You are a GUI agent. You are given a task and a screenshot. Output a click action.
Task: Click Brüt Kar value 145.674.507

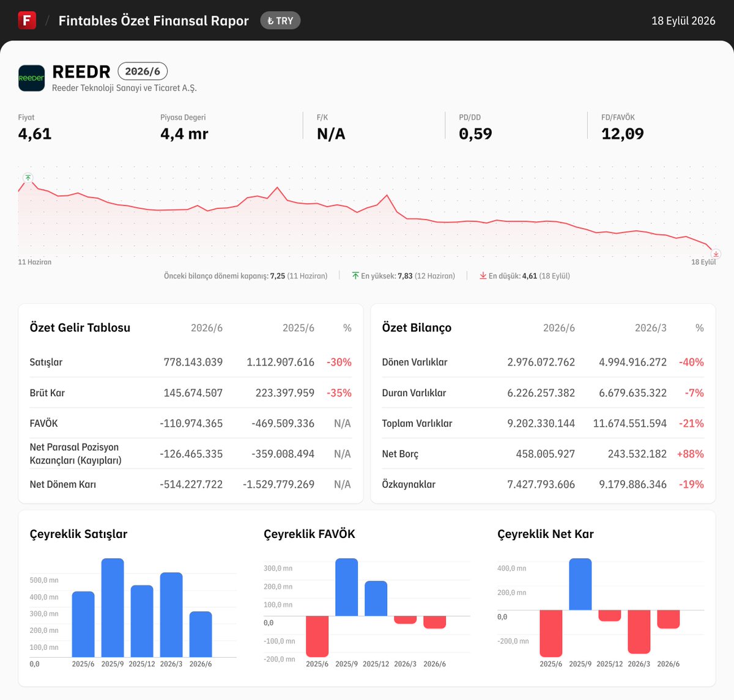193,392
